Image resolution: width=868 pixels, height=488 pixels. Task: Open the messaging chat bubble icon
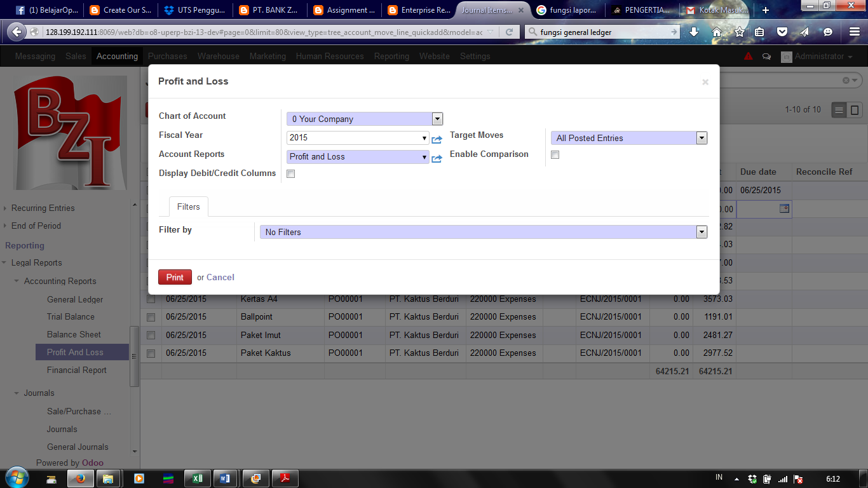pyautogui.click(x=766, y=56)
